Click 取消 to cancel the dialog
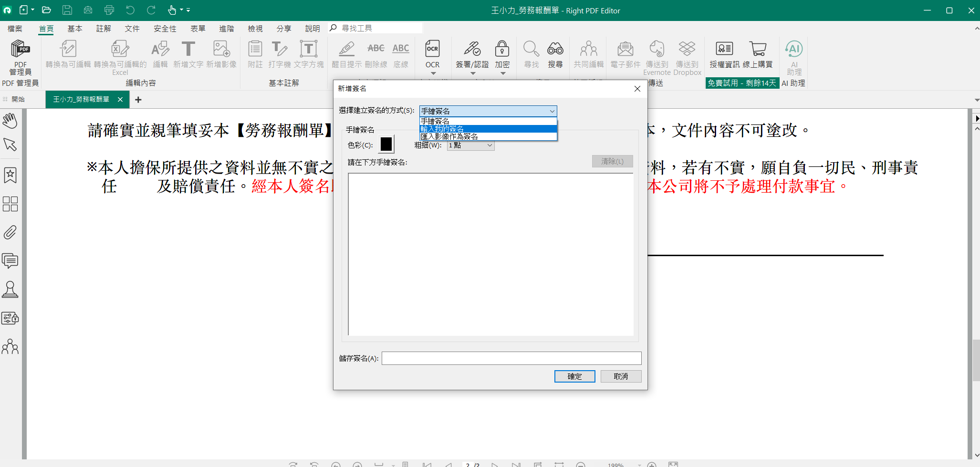Screen dimensions: 980x467 click(620, 376)
